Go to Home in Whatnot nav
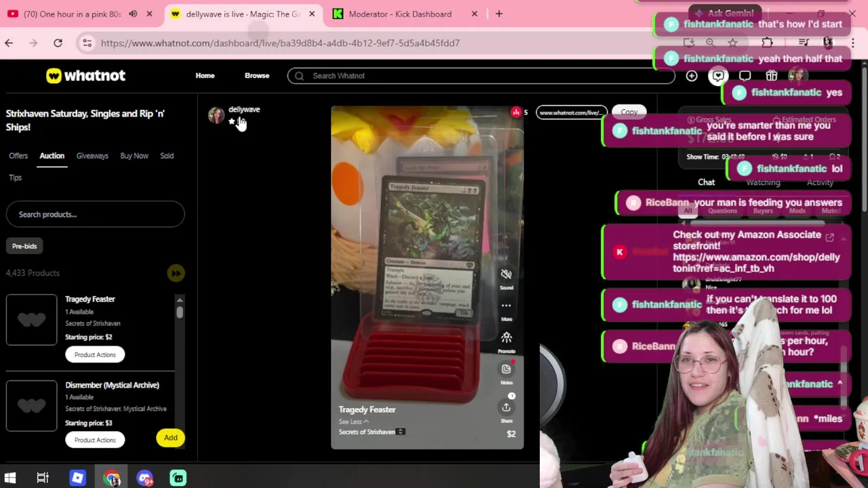The height and width of the screenshot is (488, 868). coord(205,76)
